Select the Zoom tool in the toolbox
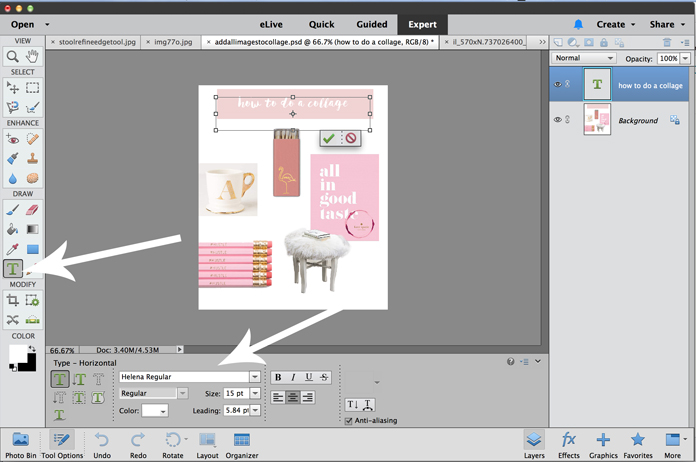This screenshot has width=696, height=462. pyautogui.click(x=13, y=57)
